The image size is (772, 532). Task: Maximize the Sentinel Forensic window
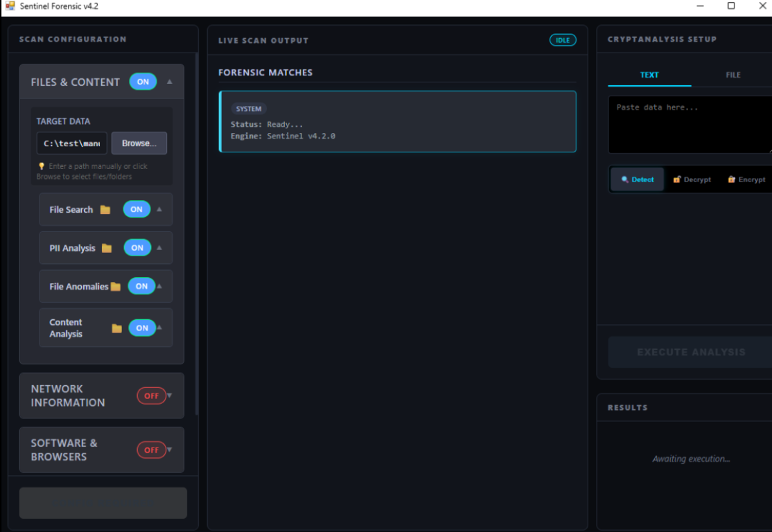click(x=731, y=6)
